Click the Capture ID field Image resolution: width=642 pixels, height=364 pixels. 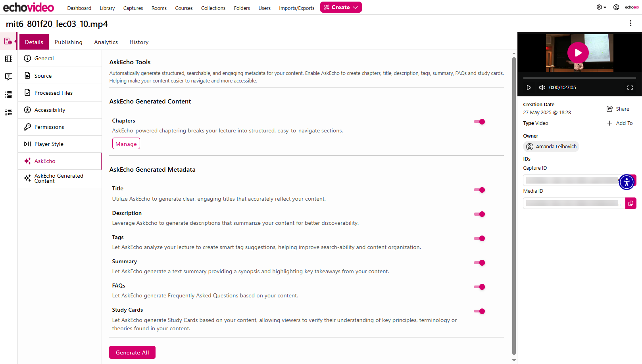point(571,180)
